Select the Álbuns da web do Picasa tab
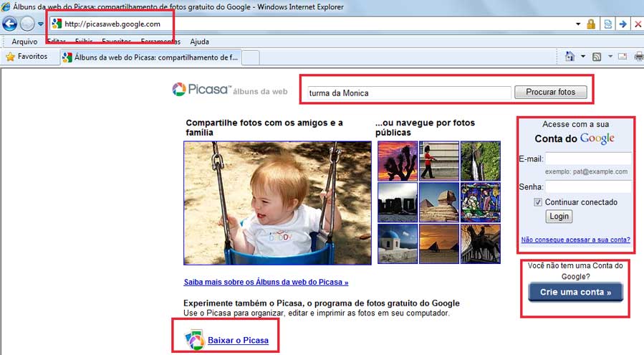Screen dimensions: 644x355 pos(150,57)
